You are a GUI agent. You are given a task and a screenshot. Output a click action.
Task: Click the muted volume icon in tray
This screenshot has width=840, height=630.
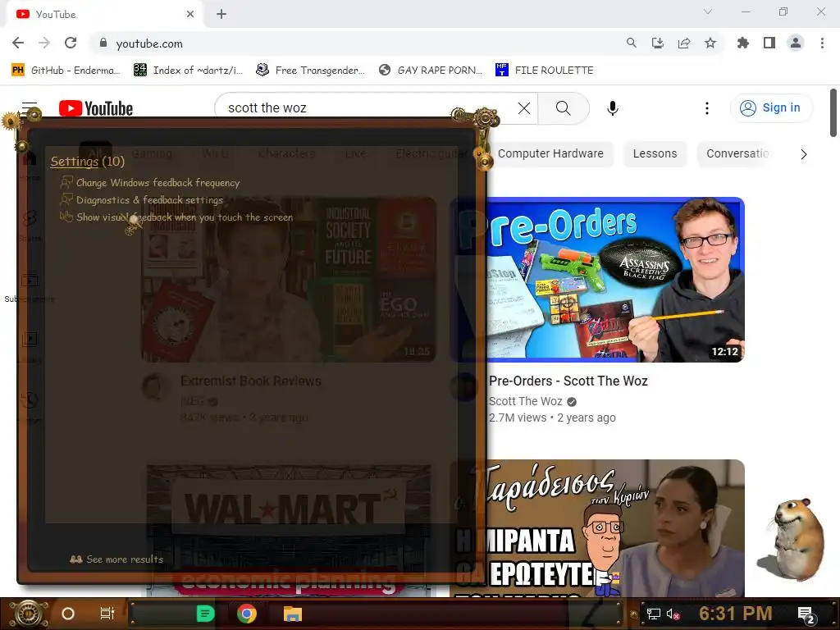pyautogui.click(x=673, y=614)
